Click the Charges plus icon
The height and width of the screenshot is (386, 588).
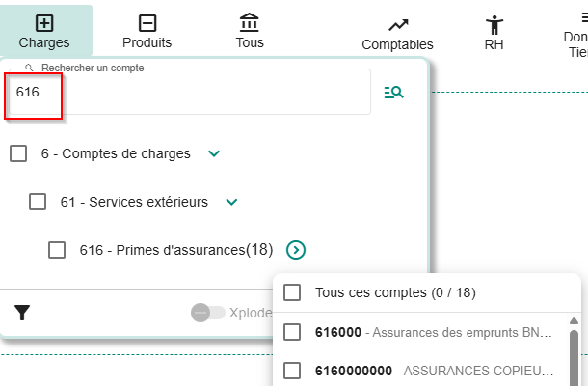pyautogui.click(x=44, y=23)
